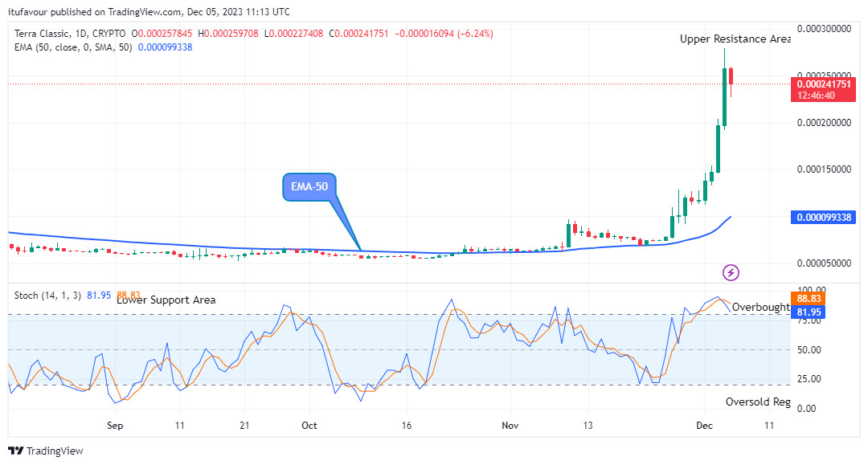Click the latest red candlestick near 0.00025
868x465 pixels.
731,76
